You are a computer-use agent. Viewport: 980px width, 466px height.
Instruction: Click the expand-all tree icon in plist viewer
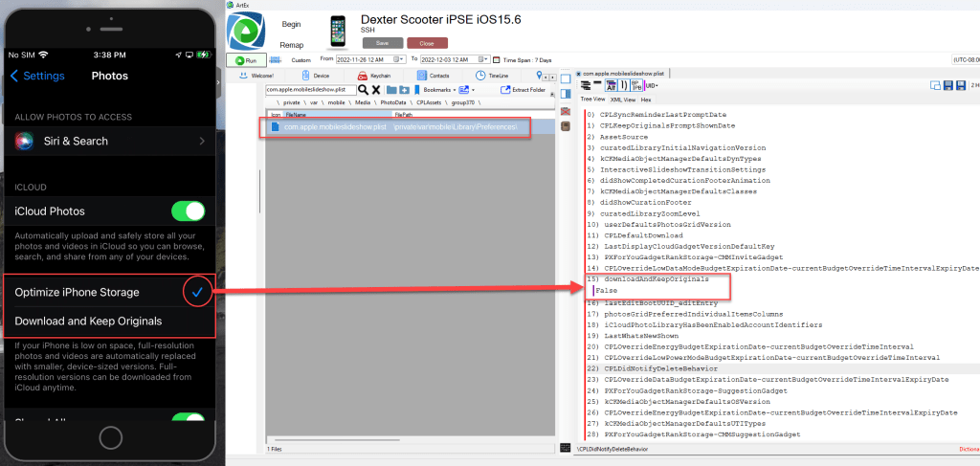click(x=587, y=86)
